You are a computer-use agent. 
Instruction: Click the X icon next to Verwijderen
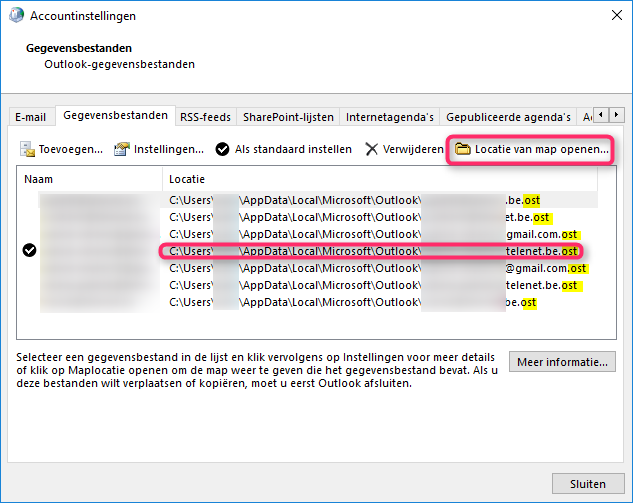coord(371,149)
